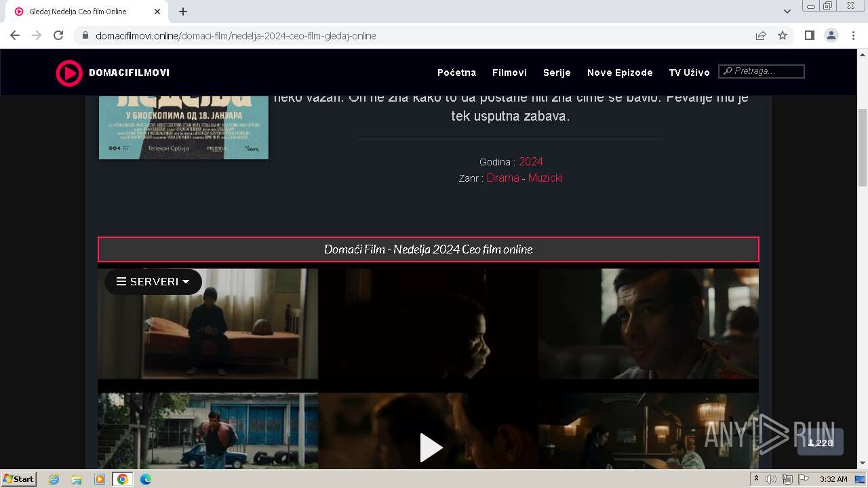Open Windows Media Player taskbar icon
This screenshot has width=868, height=488.
[99, 479]
